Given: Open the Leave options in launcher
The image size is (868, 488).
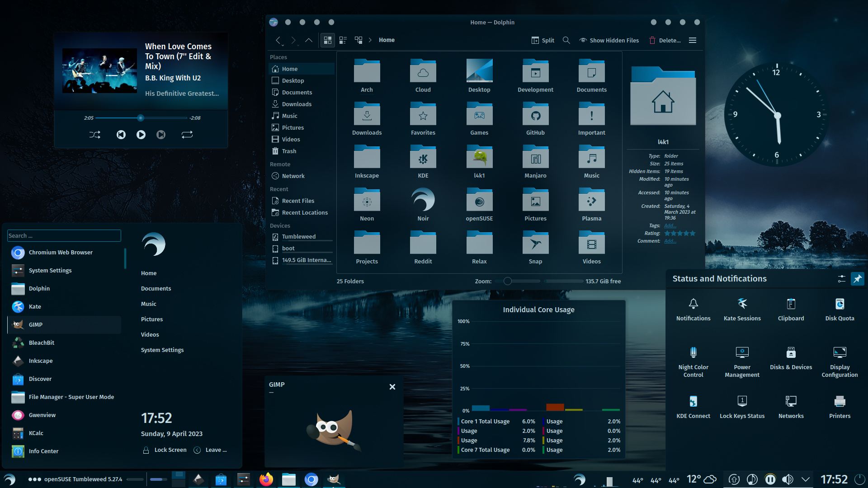Looking at the screenshot, I should tap(211, 450).
